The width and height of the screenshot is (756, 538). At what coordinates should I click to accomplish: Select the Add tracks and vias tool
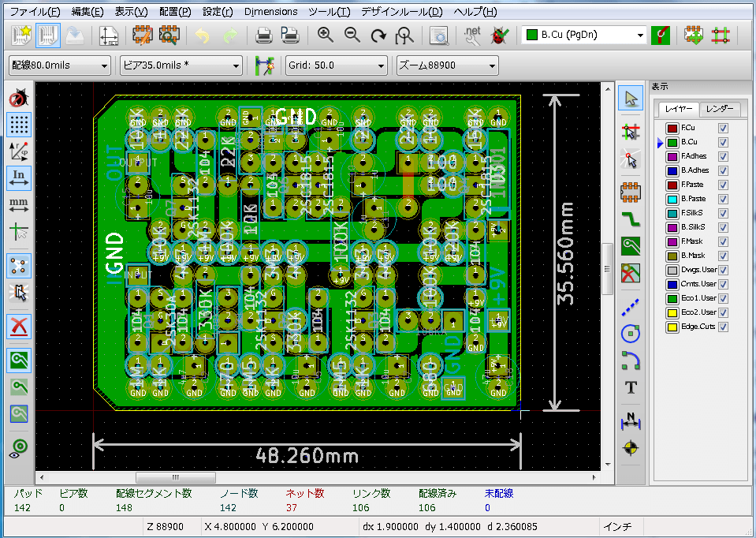pos(631,219)
